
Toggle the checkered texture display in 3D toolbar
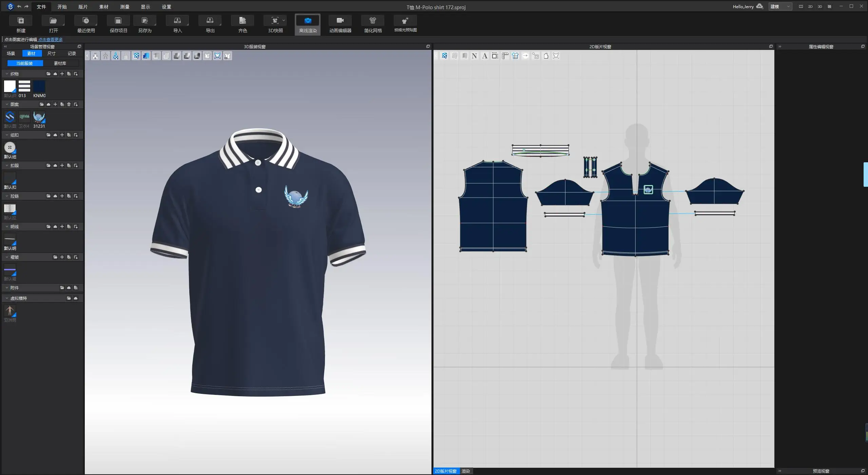coord(136,56)
